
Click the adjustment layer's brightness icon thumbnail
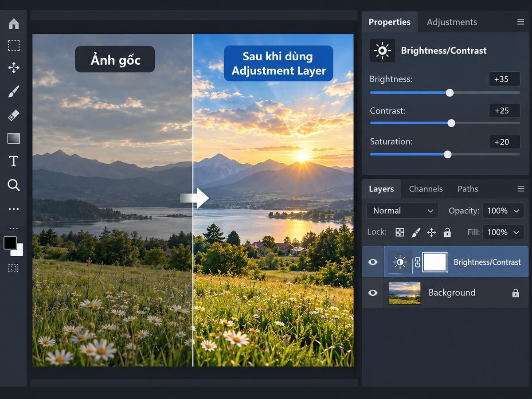pyautogui.click(x=400, y=262)
